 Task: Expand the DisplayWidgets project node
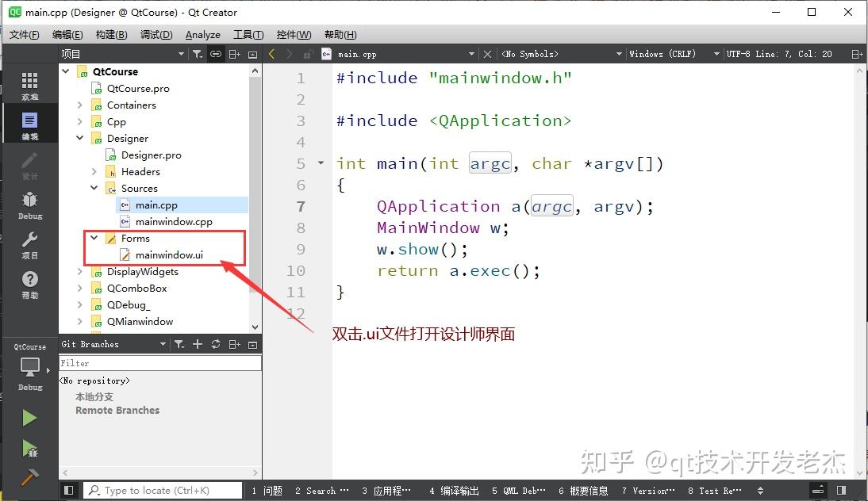coord(79,271)
